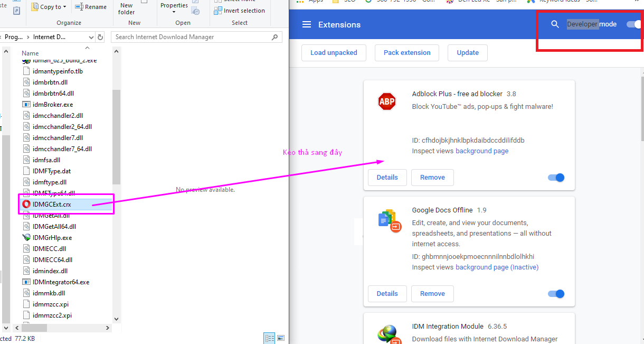Toggle the Developer mode switch

pyautogui.click(x=634, y=24)
